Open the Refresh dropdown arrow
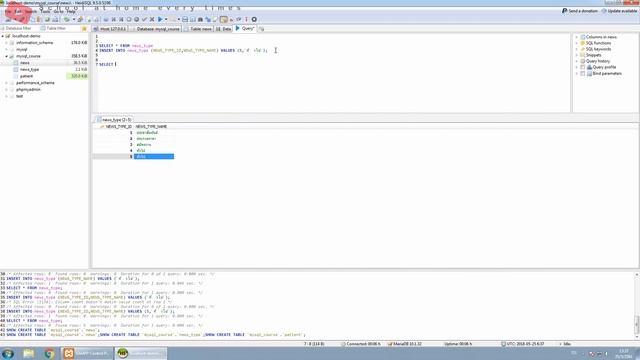This screenshot has height=360, width=640. pos(73,19)
